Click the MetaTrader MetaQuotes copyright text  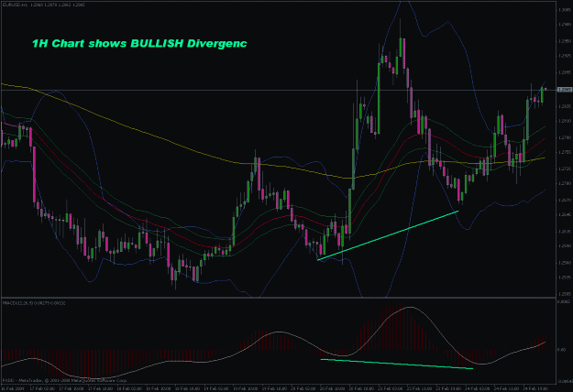65,380
